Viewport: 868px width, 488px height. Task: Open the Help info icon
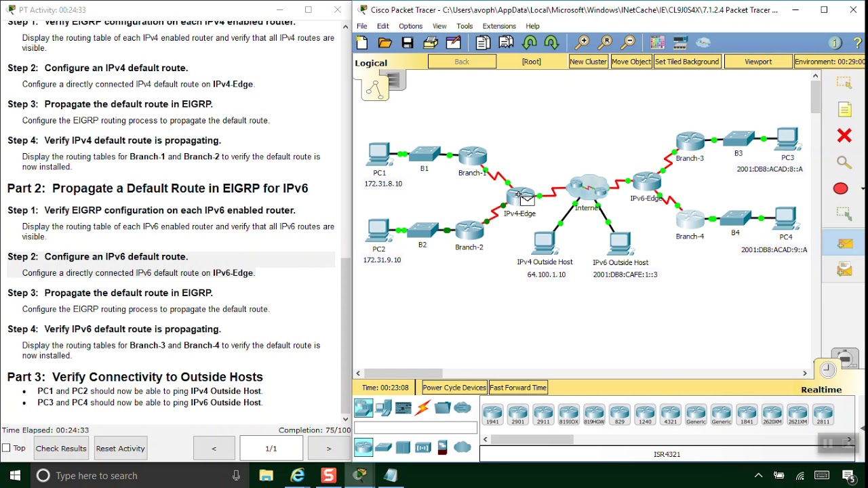click(835, 43)
